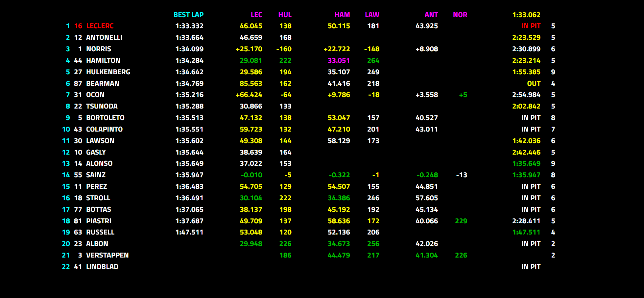Click the BEST LAP column header
The image size is (644, 298).
point(188,15)
